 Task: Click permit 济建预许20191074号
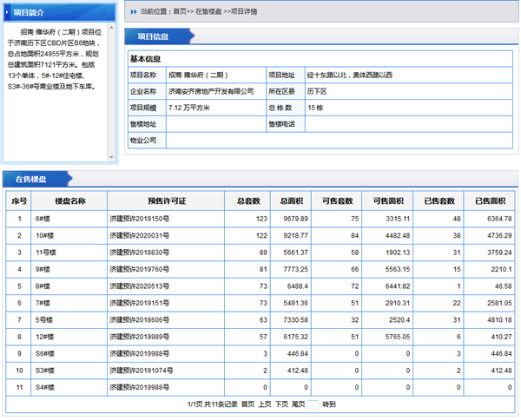[142, 371]
